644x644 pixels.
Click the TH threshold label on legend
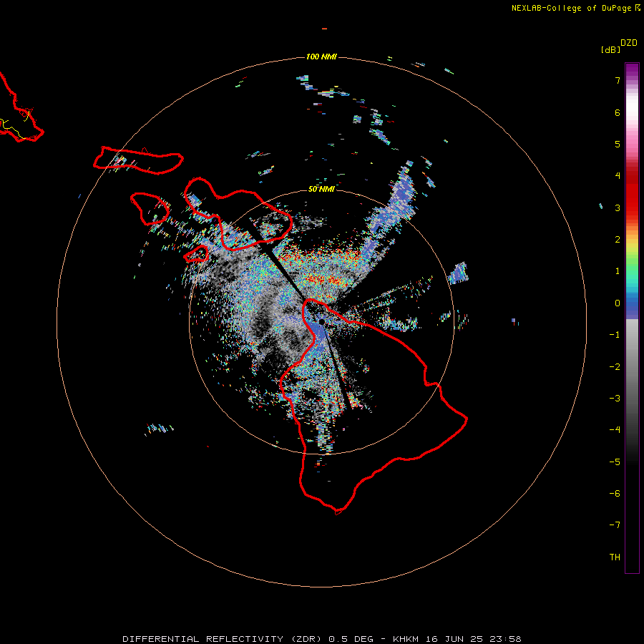click(615, 557)
